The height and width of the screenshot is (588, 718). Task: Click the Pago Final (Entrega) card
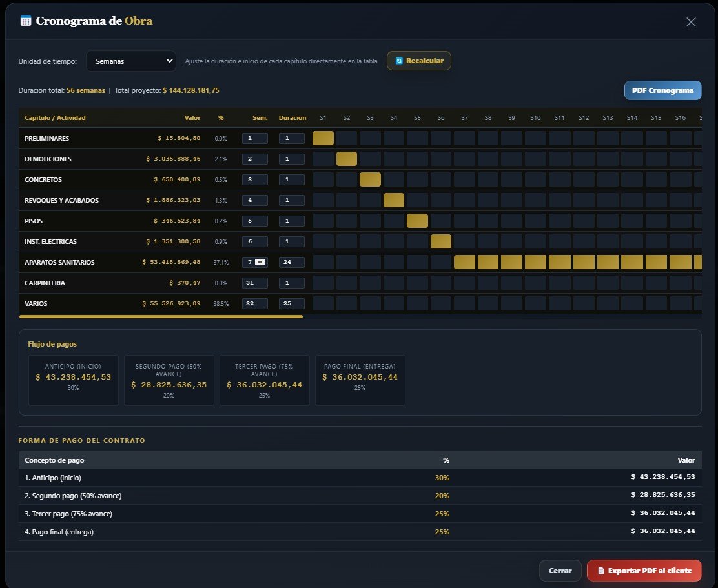[360, 380]
